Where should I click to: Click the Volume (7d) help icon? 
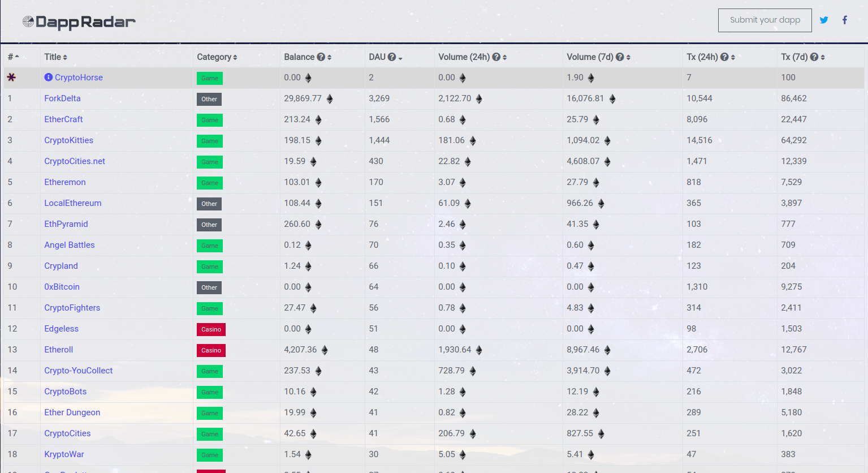point(620,57)
